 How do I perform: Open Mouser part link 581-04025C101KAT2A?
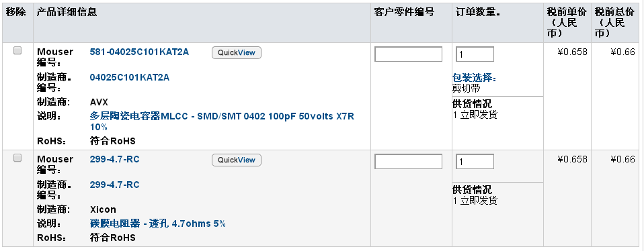[x=139, y=52]
